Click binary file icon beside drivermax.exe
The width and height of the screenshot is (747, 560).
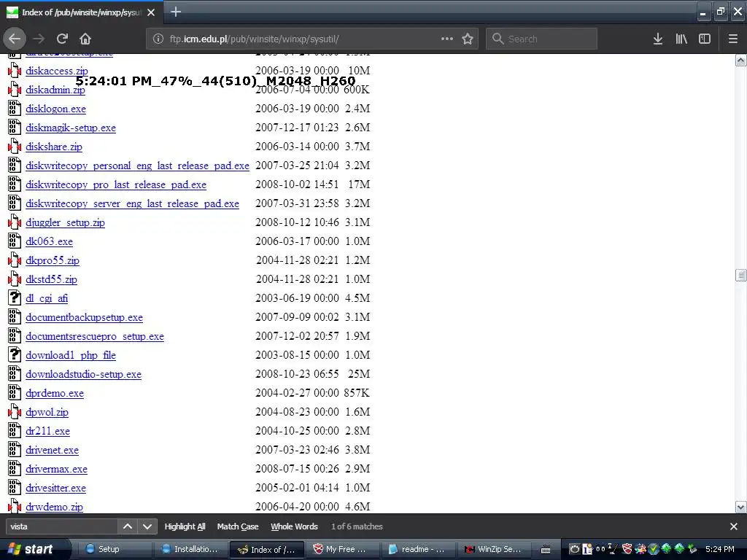(15, 469)
